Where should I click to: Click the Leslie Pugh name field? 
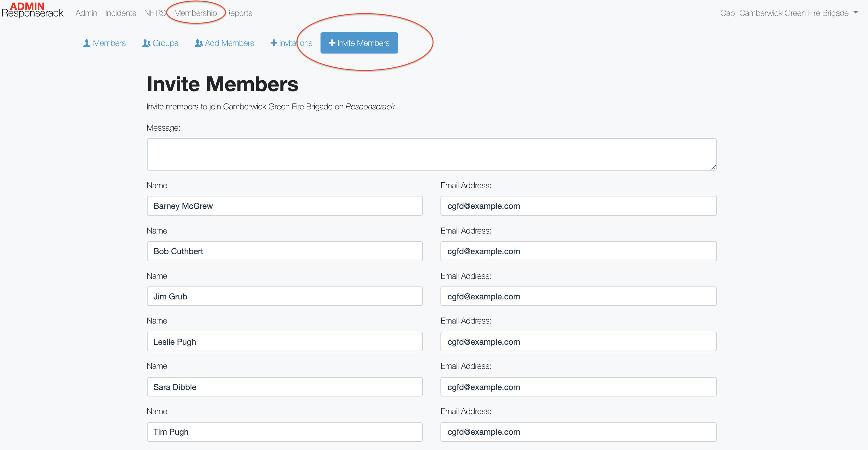[x=284, y=341]
